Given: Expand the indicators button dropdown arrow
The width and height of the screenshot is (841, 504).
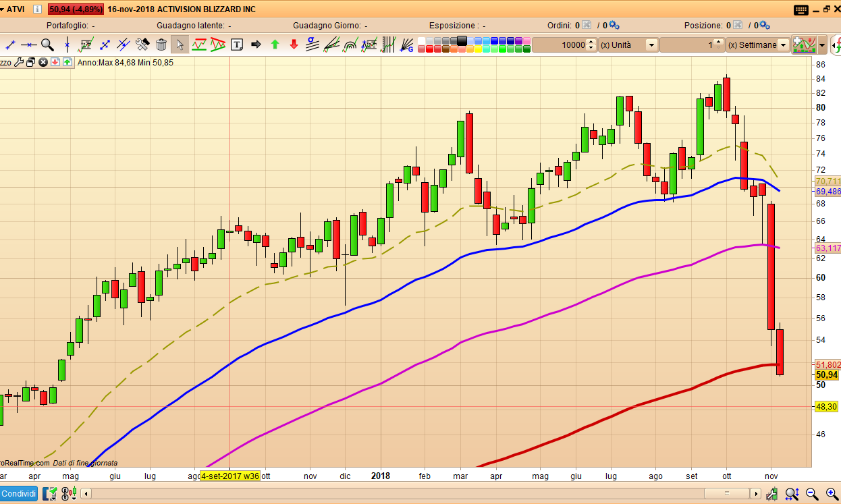Looking at the screenshot, I should (x=821, y=45).
